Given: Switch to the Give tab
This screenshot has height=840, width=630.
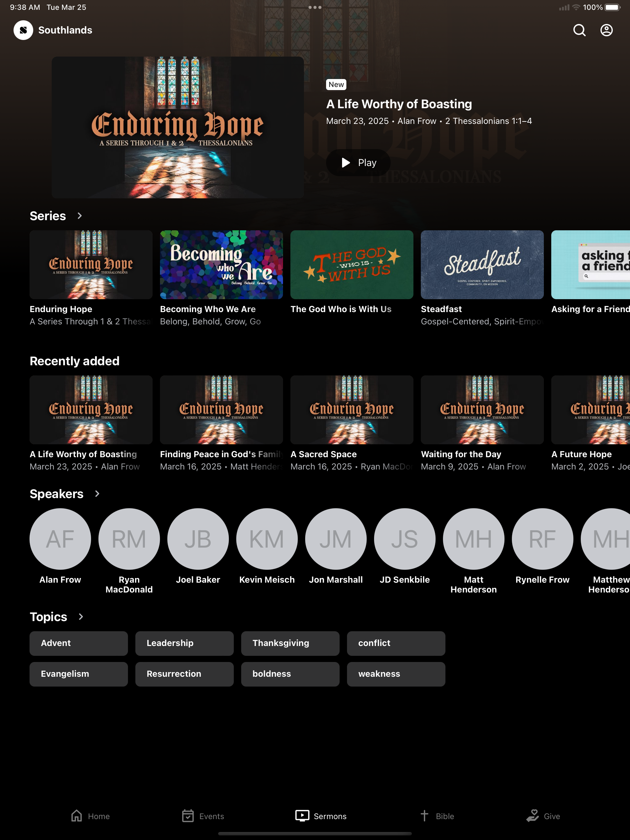Looking at the screenshot, I should point(543,816).
